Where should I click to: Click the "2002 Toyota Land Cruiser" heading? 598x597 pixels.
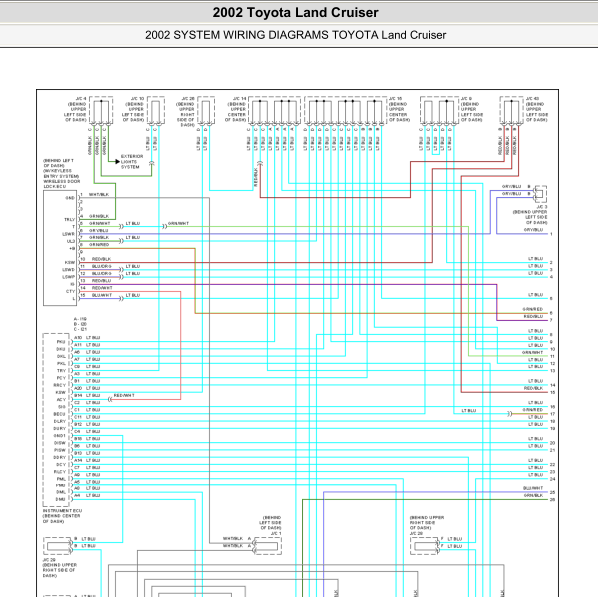296,13
